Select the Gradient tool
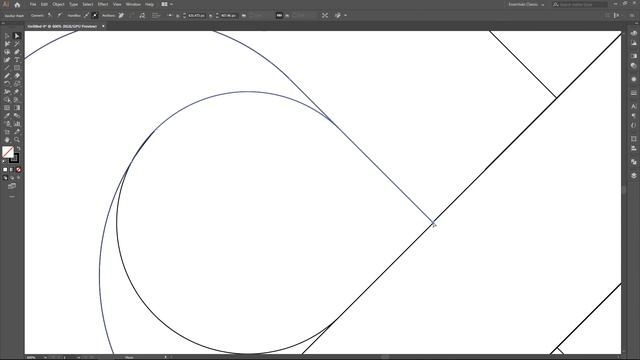The image size is (640, 360). pos(17,108)
